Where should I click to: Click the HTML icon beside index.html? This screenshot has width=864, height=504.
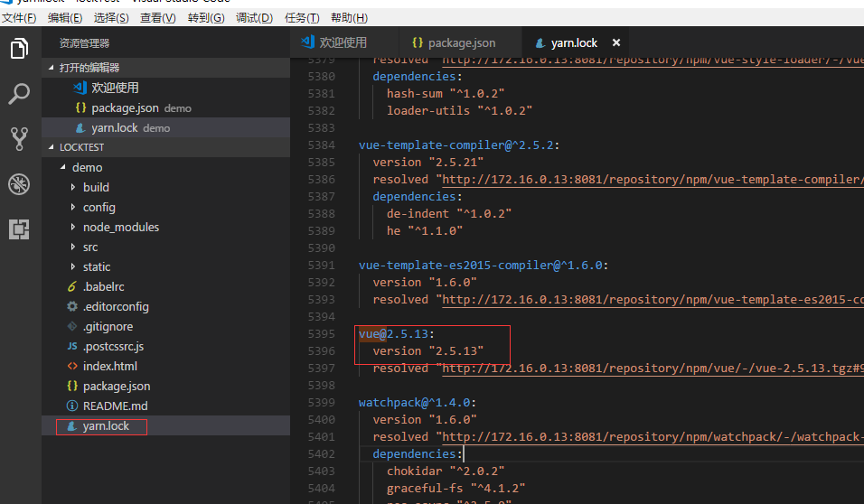click(72, 366)
